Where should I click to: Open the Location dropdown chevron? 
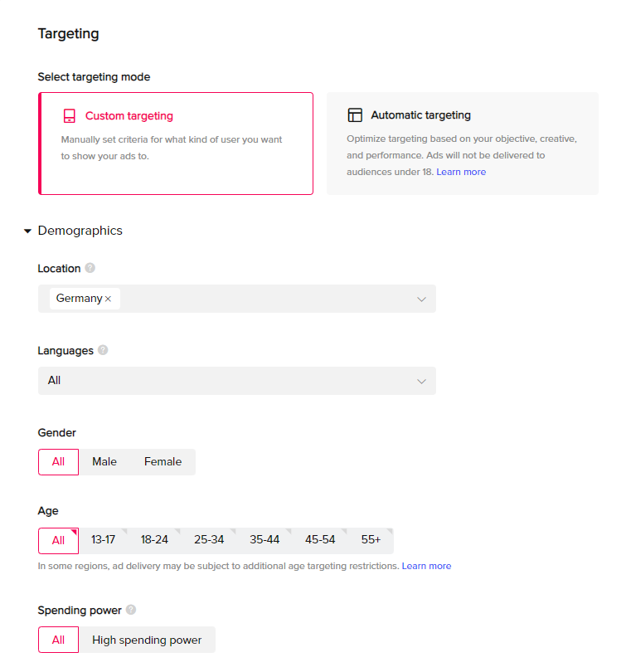click(421, 299)
